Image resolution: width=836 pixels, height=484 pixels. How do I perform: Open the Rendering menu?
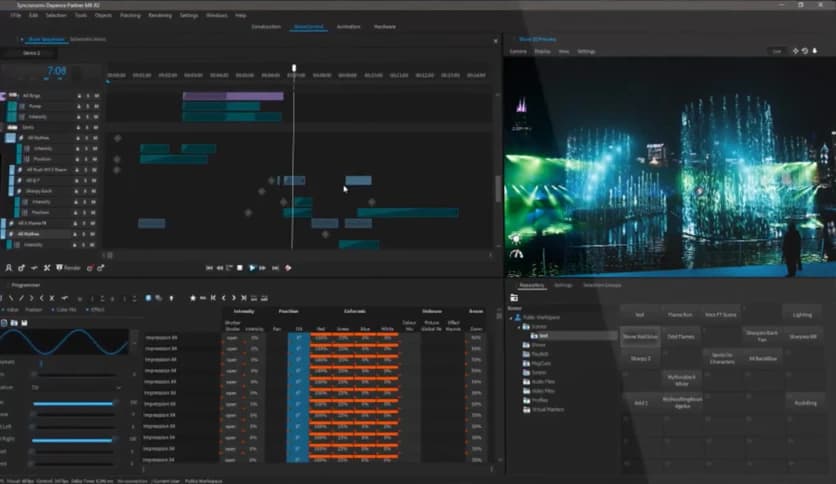point(159,15)
